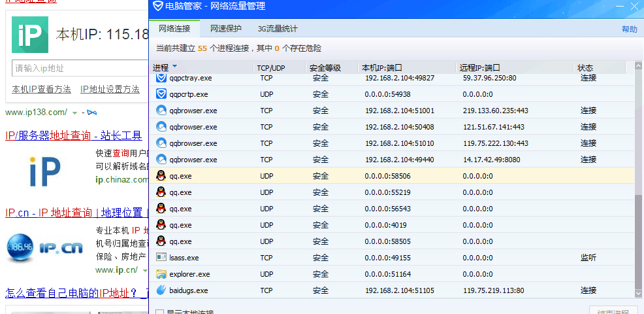Click the sort arrow beside 进程 header
The width and height of the screenshot is (644, 314).
(174, 66)
